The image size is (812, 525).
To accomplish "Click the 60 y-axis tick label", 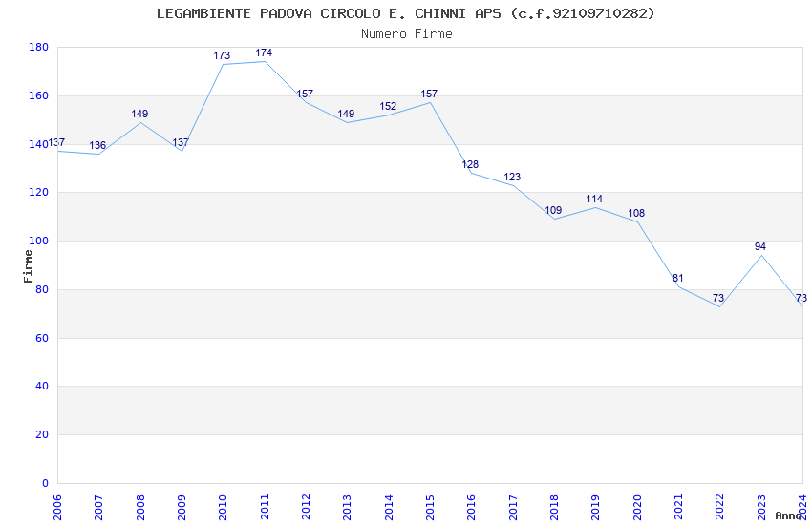I will (x=42, y=338).
